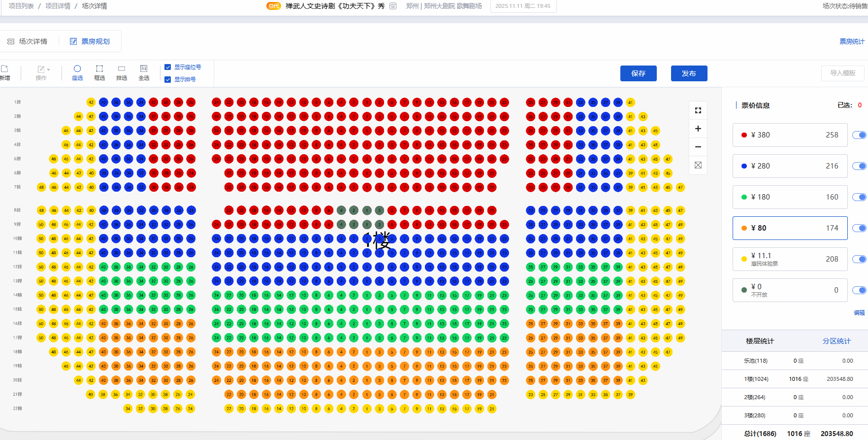Click the 全选 select-all tool
This screenshot has width=868, height=440.
[x=144, y=72]
